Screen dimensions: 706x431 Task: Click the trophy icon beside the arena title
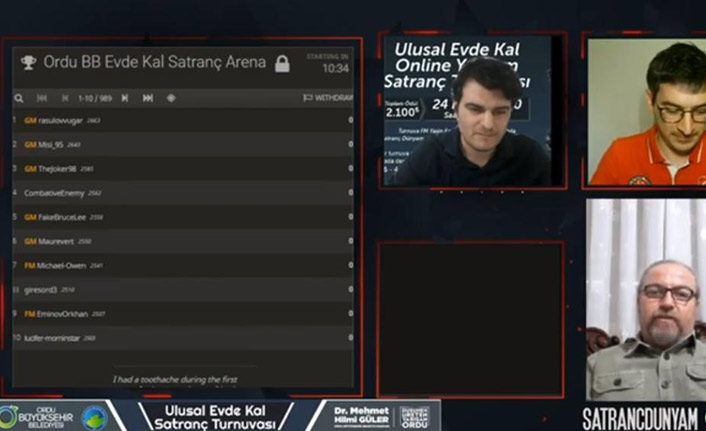pyautogui.click(x=28, y=63)
